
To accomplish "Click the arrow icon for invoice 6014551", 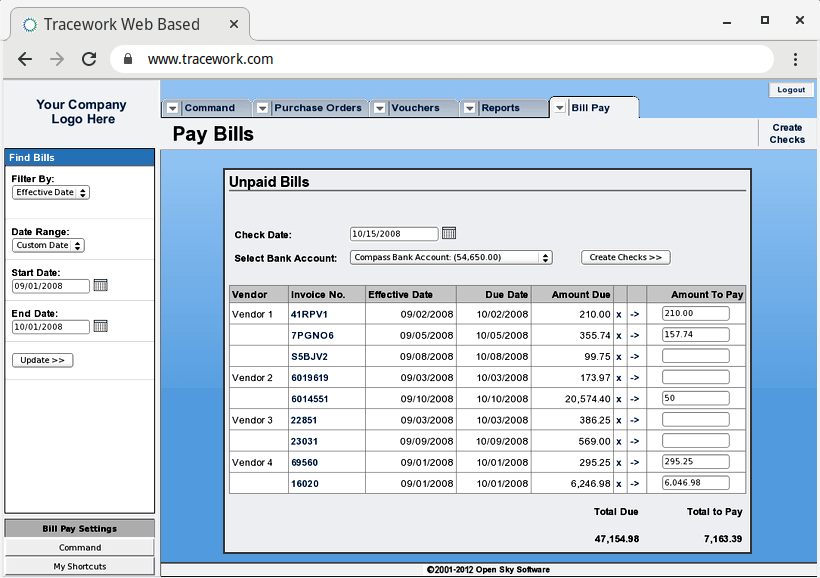I will point(634,398).
